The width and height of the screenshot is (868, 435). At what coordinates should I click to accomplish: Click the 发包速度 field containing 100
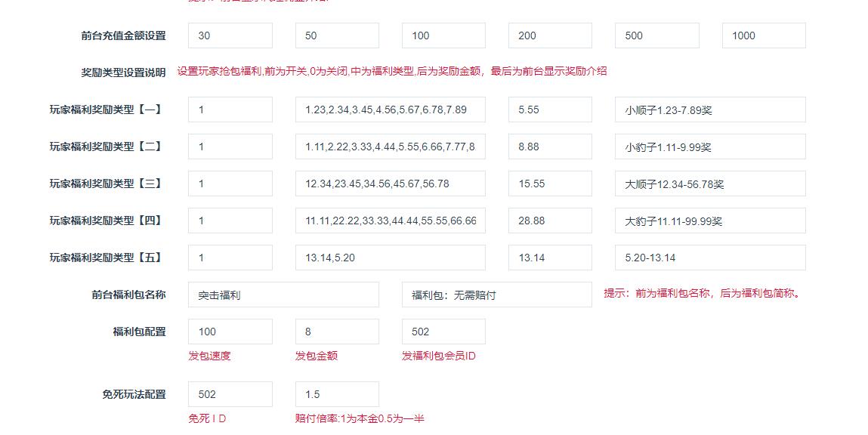tap(230, 332)
